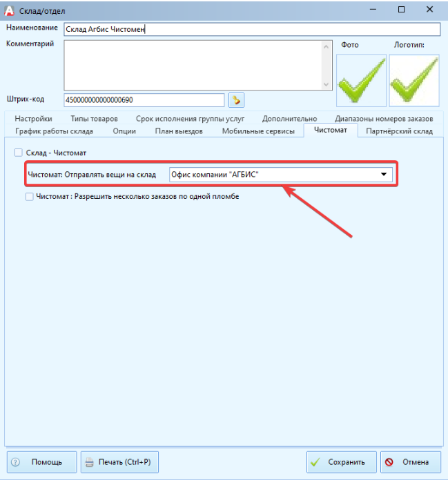
Task: Click the comment scrollbar up arrow
Action: click(x=326, y=47)
